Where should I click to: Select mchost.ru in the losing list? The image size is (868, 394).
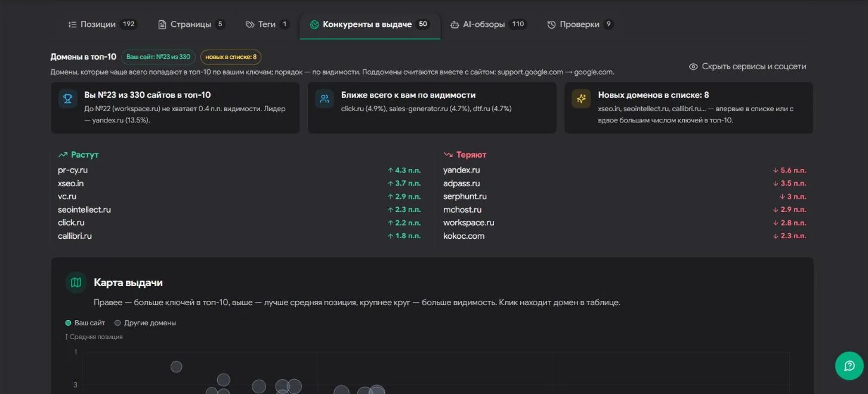coord(462,210)
